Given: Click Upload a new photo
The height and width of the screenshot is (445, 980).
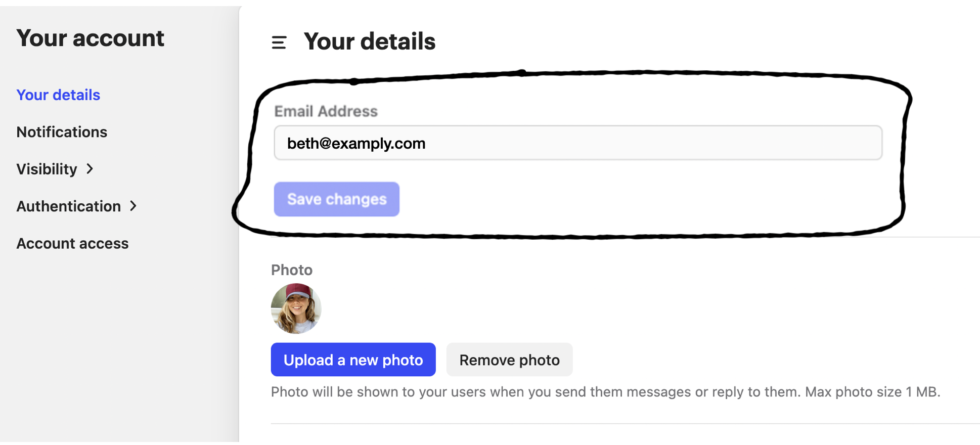Looking at the screenshot, I should (353, 360).
